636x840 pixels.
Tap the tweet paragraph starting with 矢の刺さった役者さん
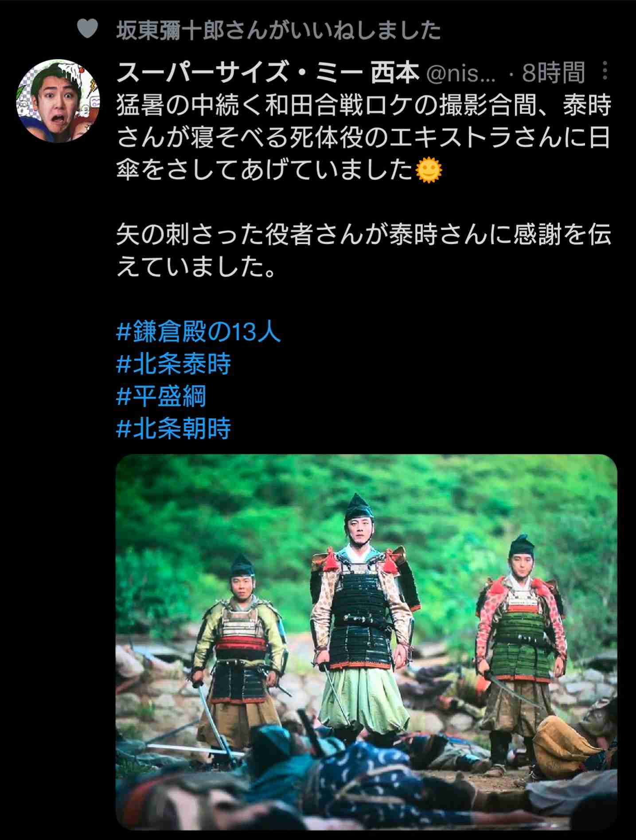pyautogui.click(x=363, y=250)
